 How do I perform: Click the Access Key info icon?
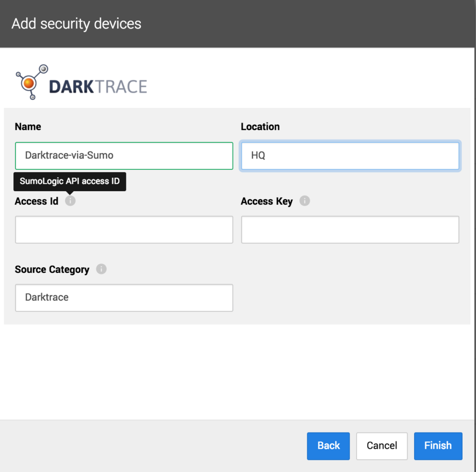[304, 201]
